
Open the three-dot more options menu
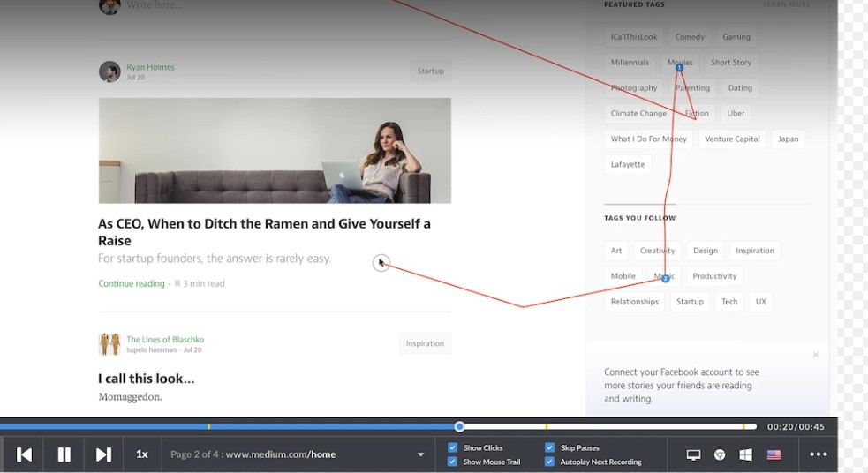[819, 454]
